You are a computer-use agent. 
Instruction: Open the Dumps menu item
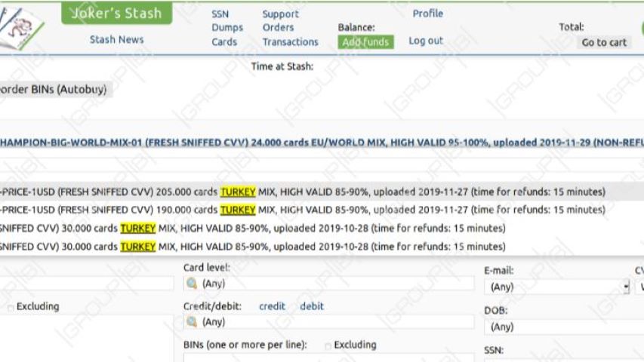click(227, 27)
